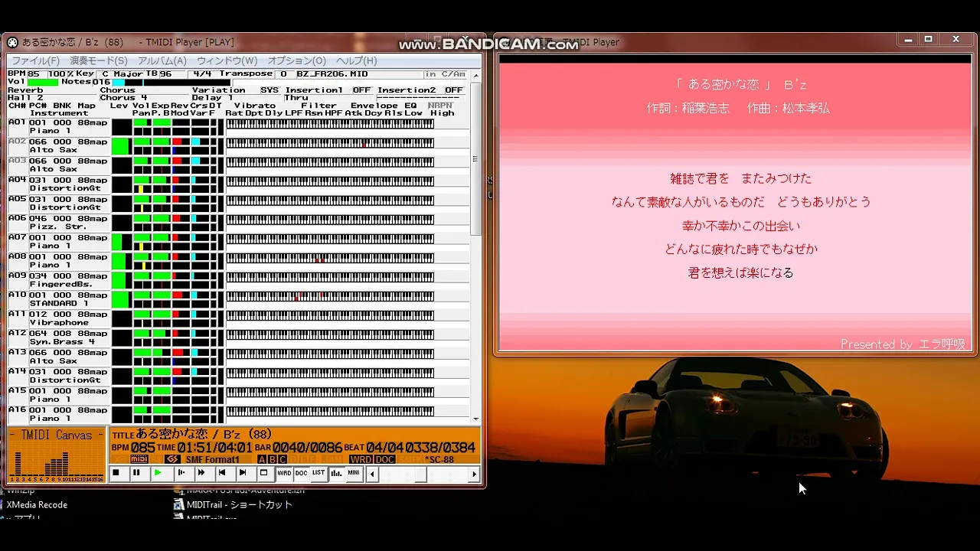Toggle Insertion1 OFF switch
This screenshot has width=980, height=551.
361,90
